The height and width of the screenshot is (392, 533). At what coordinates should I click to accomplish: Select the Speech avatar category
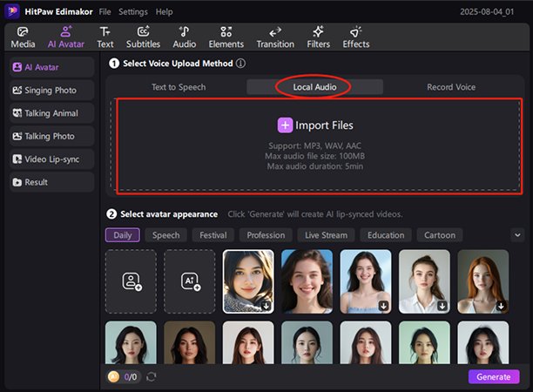coord(165,235)
